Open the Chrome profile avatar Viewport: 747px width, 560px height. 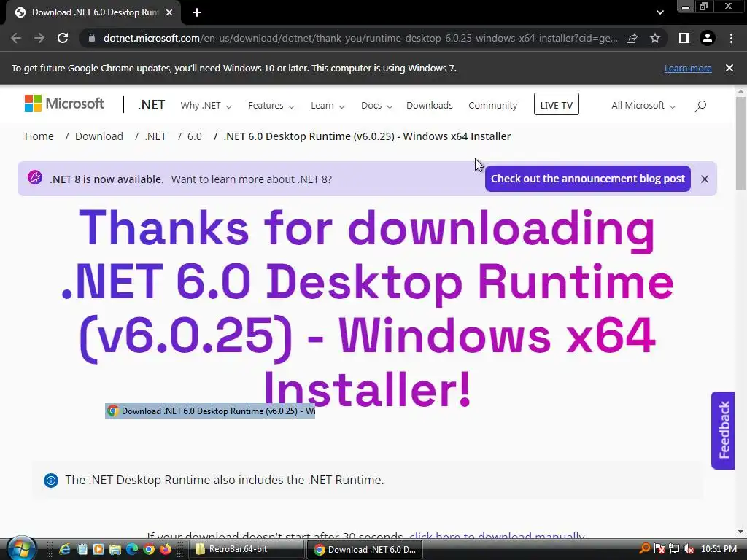tap(708, 38)
